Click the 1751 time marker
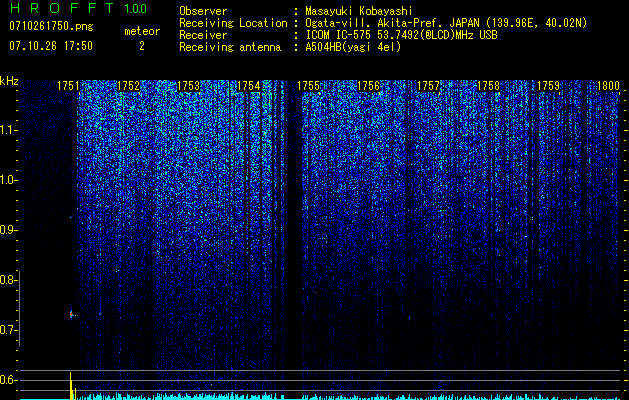The width and height of the screenshot is (629, 400). [68, 86]
